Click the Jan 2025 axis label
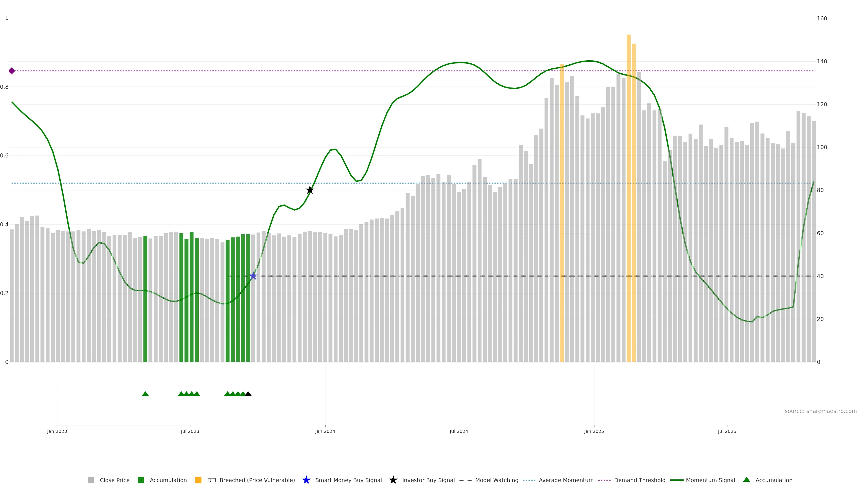868x488 pixels. 594,432
